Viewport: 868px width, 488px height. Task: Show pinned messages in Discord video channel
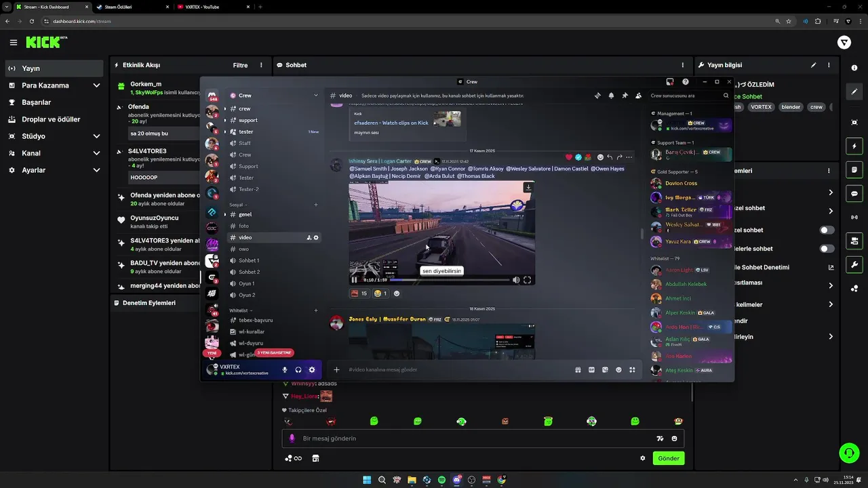[x=625, y=96]
